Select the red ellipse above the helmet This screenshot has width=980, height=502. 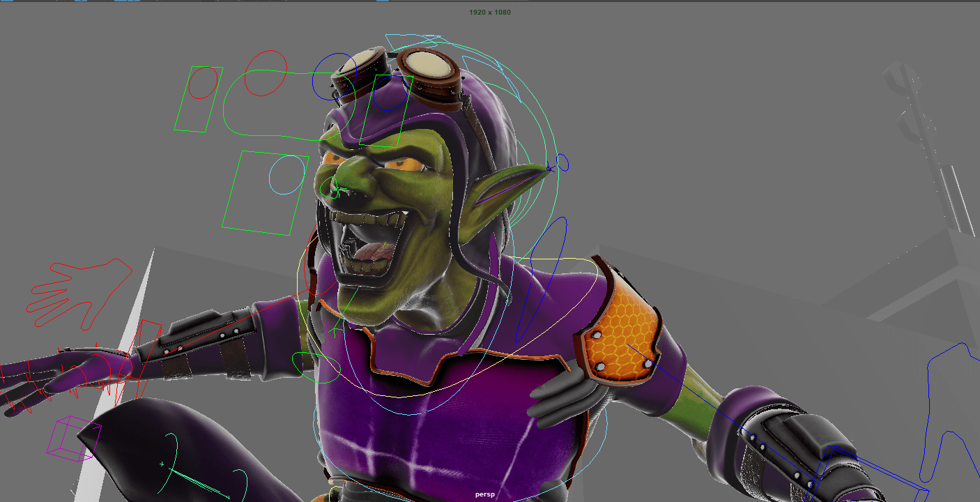[266, 73]
